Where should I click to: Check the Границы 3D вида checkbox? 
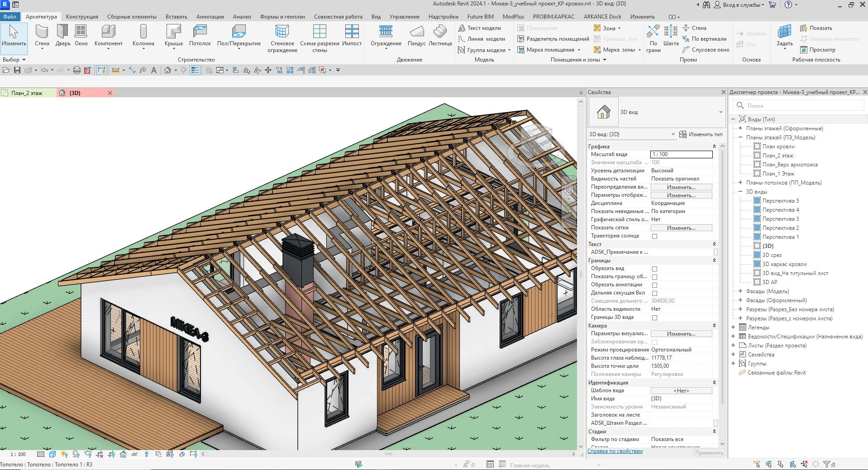pyautogui.click(x=654, y=318)
